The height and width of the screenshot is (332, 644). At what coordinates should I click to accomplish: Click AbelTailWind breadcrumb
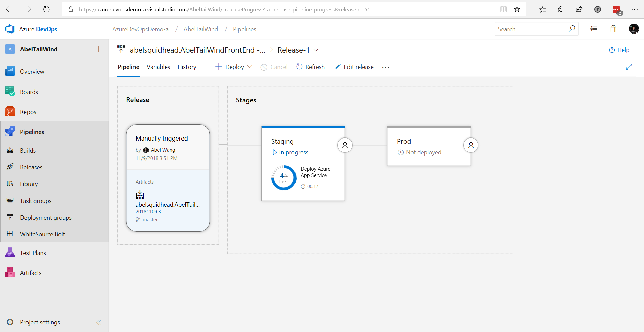(x=201, y=29)
